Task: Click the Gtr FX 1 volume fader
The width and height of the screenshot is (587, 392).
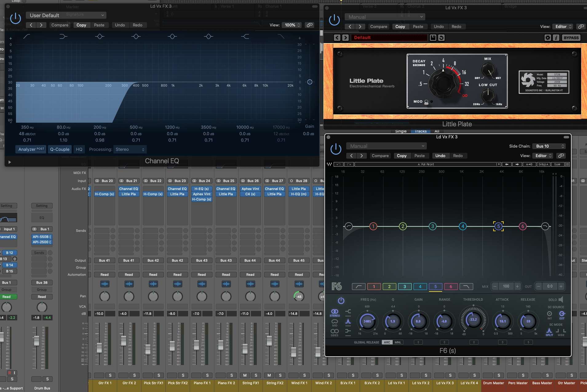Action: (99, 347)
